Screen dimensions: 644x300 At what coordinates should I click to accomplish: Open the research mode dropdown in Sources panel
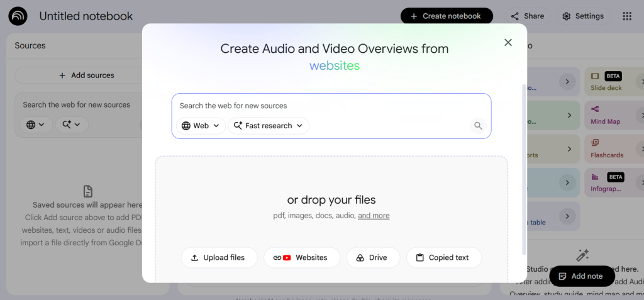point(72,125)
